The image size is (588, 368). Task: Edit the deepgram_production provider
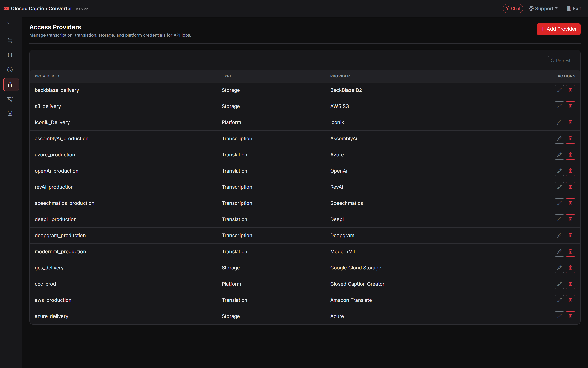(559, 235)
